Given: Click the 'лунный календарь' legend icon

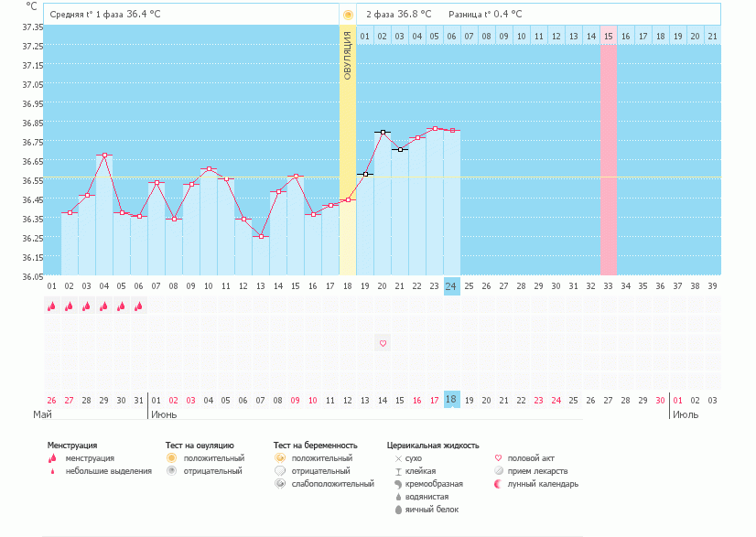Looking at the screenshot, I should (x=498, y=484).
